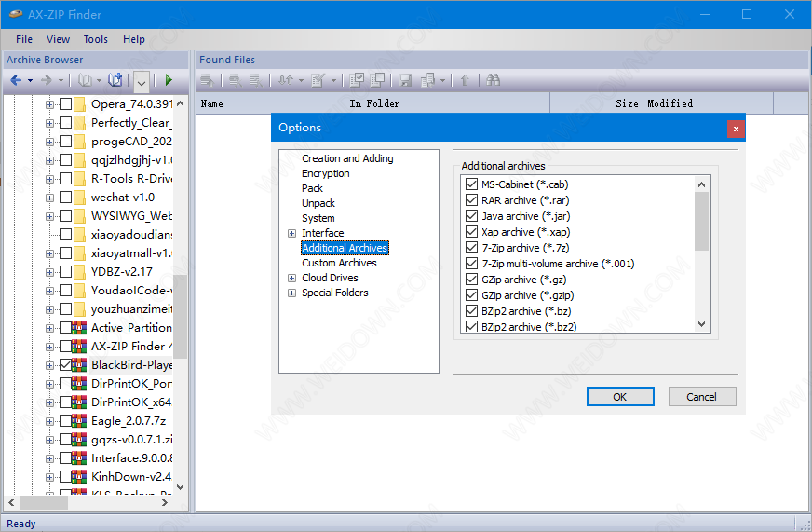Open the File menu

pos(24,39)
